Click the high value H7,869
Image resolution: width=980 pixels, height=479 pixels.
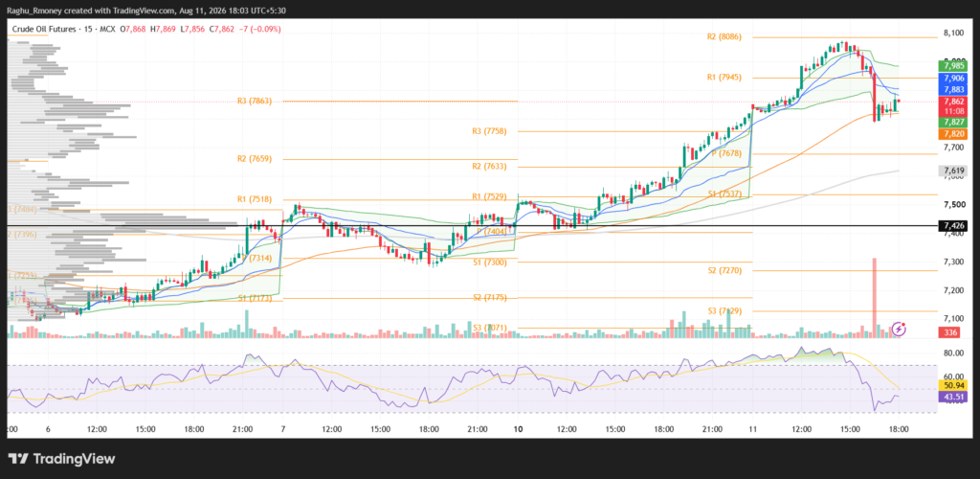pyautogui.click(x=163, y=30)
